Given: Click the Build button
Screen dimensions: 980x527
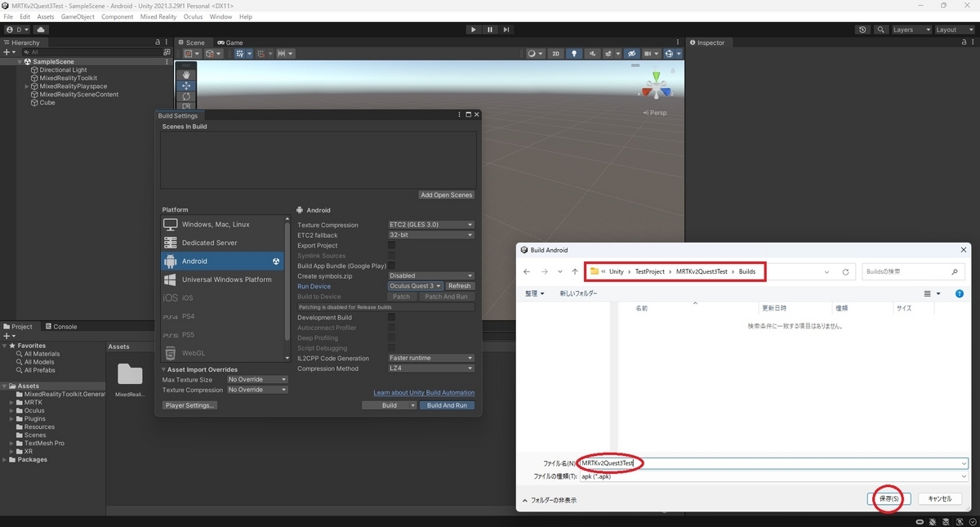Looking at the screenshot, I should (390, 405).
